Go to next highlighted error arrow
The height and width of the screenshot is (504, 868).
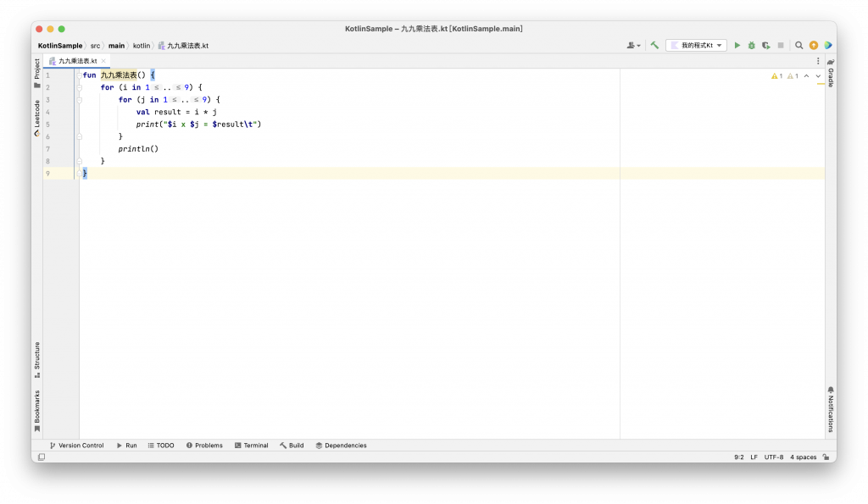pos(818,75)
